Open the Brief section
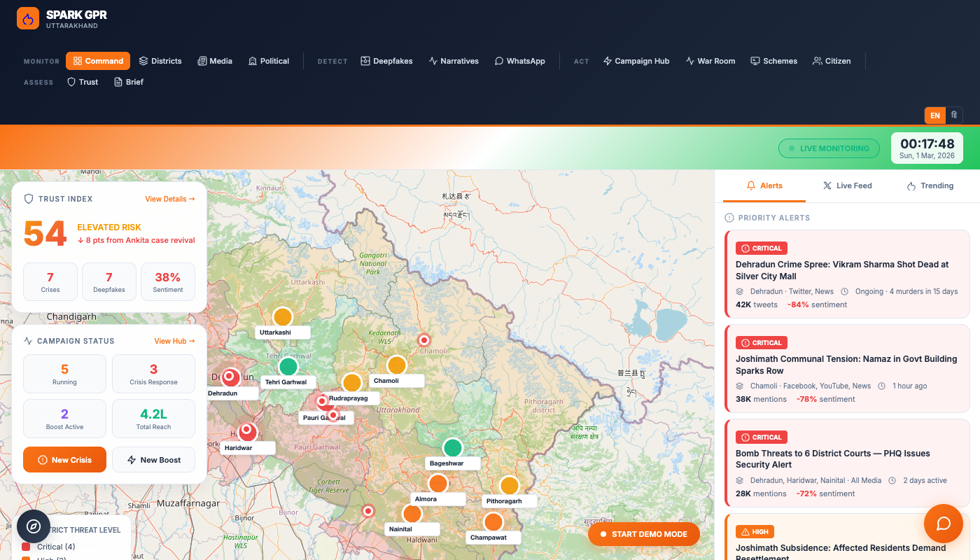Screen dimensions: 980x560 pos(128,82)
